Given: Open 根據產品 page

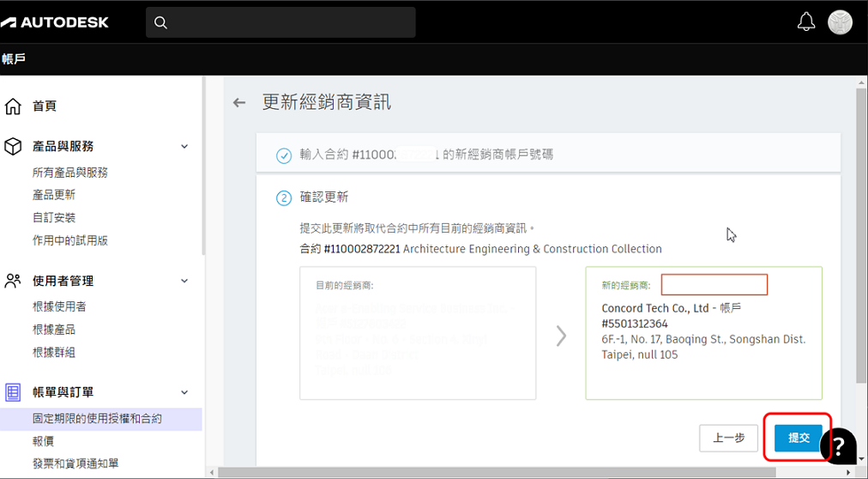Looking at the screenshot, I should coord(54,330).
